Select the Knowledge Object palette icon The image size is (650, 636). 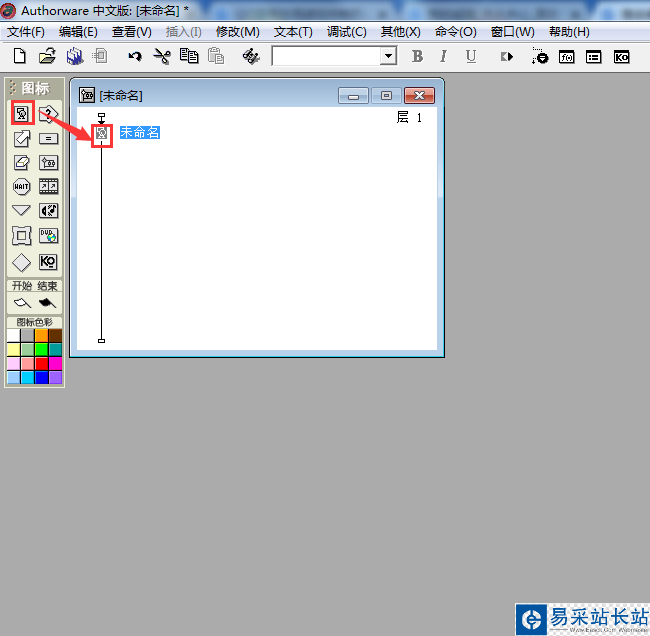tap(48, 262)
